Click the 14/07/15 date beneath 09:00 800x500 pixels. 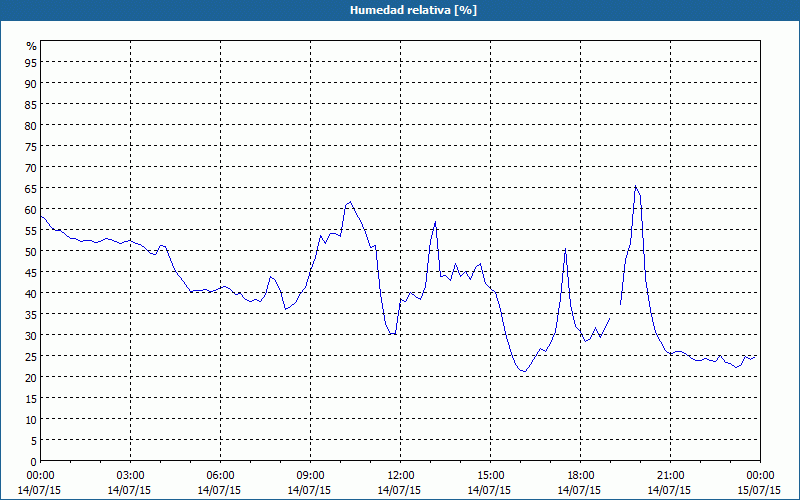310,490
